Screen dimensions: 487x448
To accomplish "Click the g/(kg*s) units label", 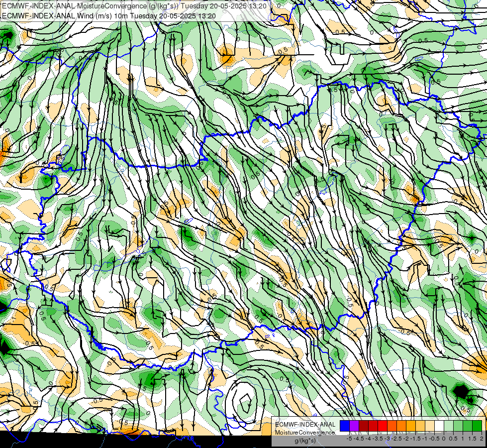I will pos(305,441).
